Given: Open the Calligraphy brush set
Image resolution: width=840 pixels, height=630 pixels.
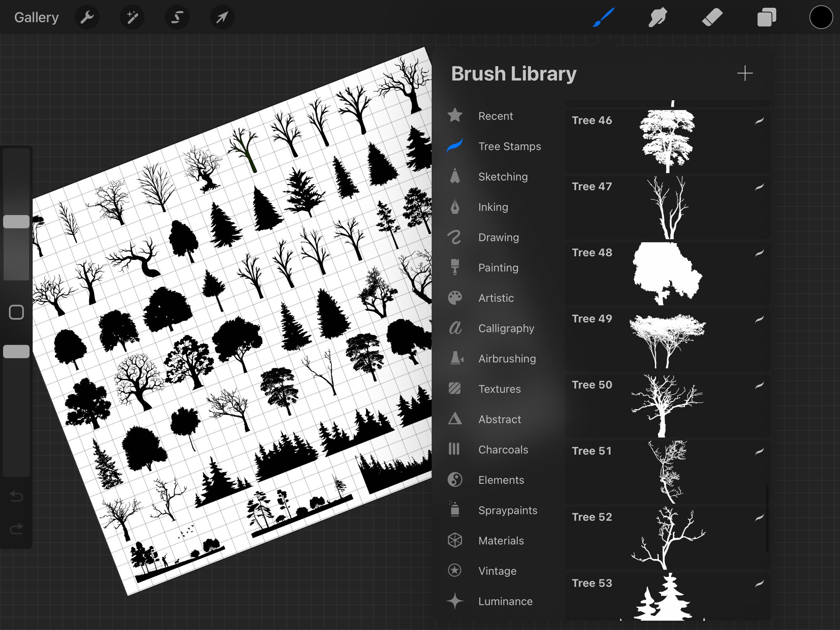Looking at the screenshot, I should point(506,329).
